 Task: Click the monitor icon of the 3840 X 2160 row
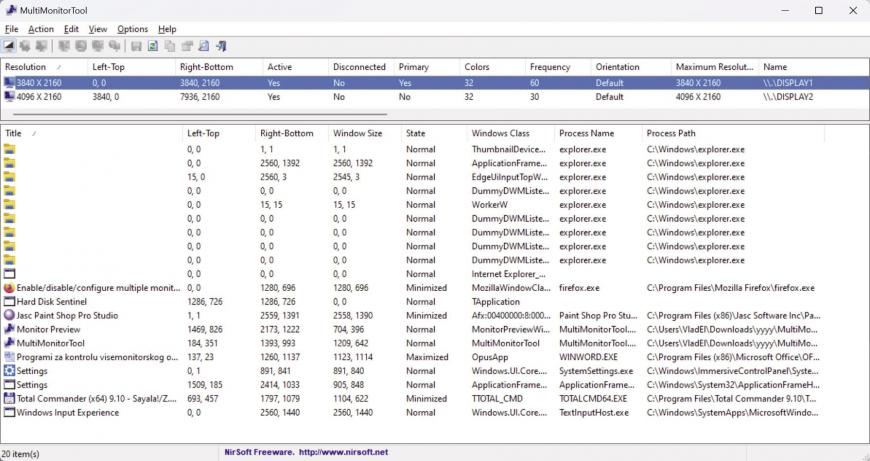(9, 83)
